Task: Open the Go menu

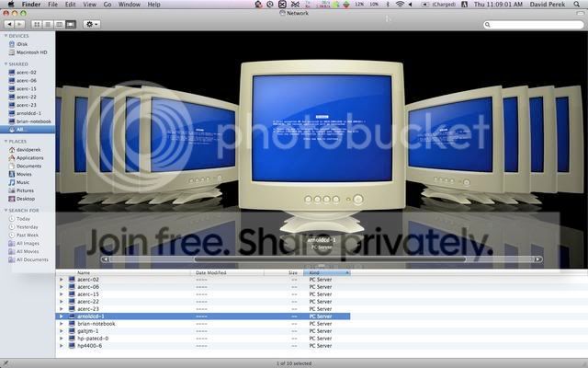Action: (x=107, y=4)
